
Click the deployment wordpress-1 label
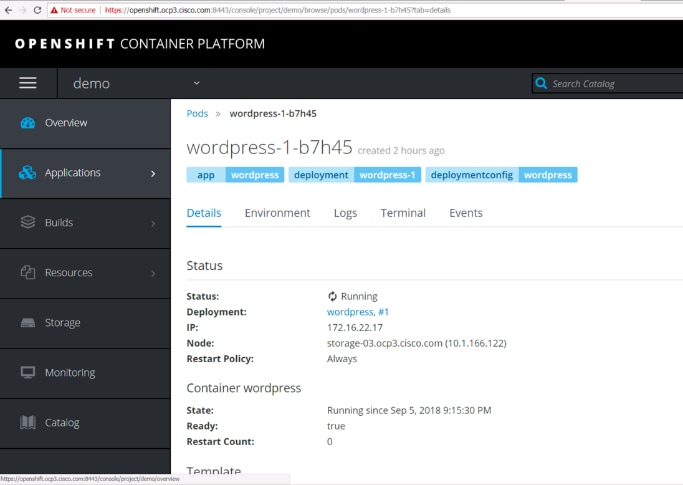[355, 175]
